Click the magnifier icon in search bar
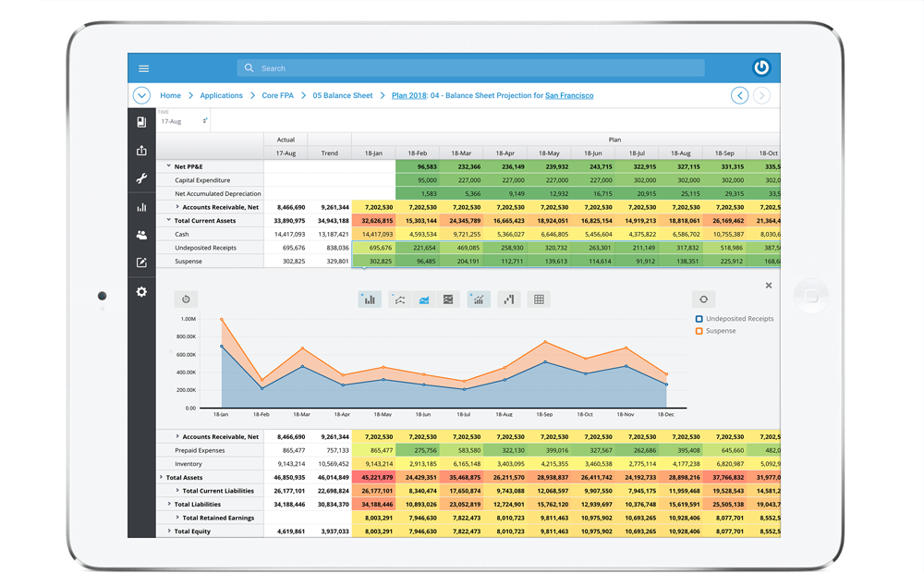The height and width of the screenshot is (574, 924). pos(249,67)
